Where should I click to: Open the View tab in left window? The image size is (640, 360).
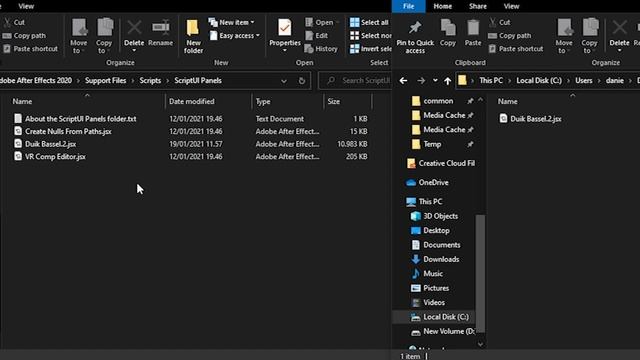point(26,6)
